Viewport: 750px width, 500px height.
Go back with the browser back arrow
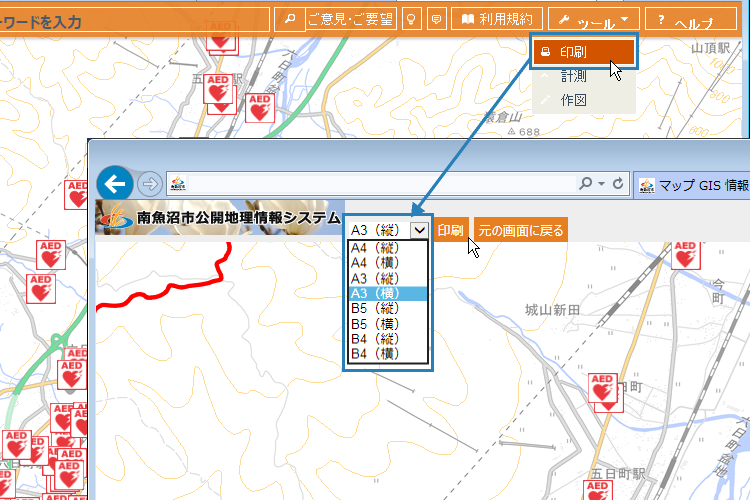(x=115, y=184)
